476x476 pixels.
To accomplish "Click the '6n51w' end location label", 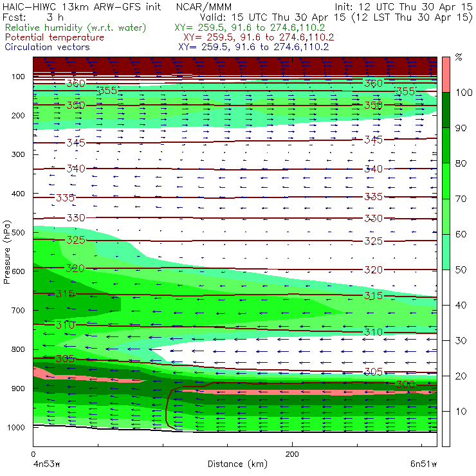I will coord(423,464).
